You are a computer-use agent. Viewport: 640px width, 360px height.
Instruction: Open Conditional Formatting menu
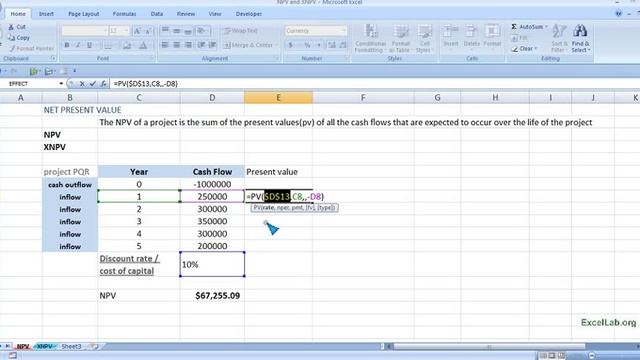click(x=370, y=38)
